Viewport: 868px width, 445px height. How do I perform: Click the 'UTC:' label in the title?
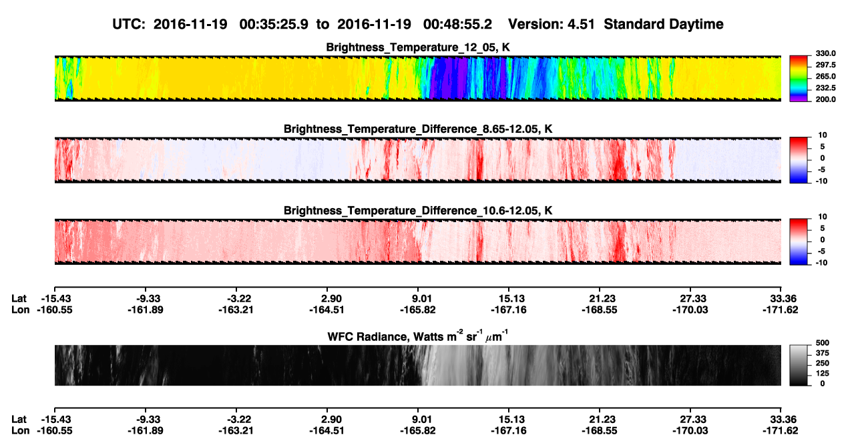tap(129, 25)
